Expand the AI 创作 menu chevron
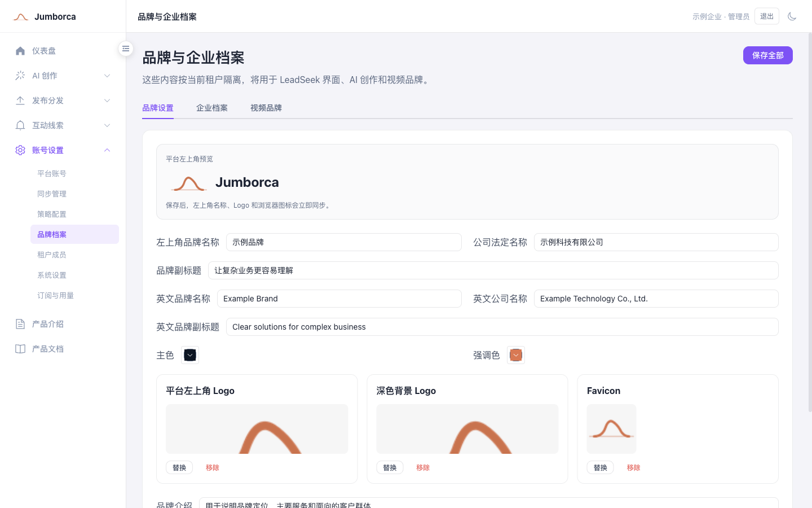812x508 pixels. [107, 76]
